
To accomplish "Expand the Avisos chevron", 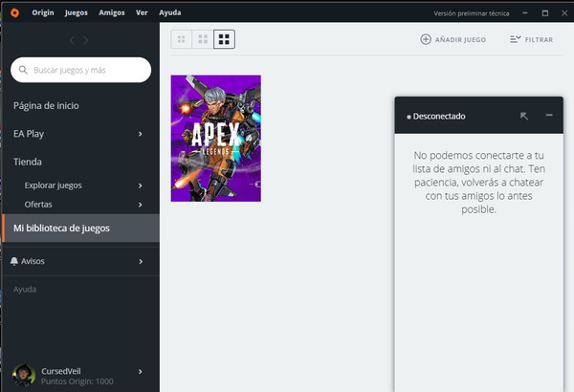I will tap(141, 261).
